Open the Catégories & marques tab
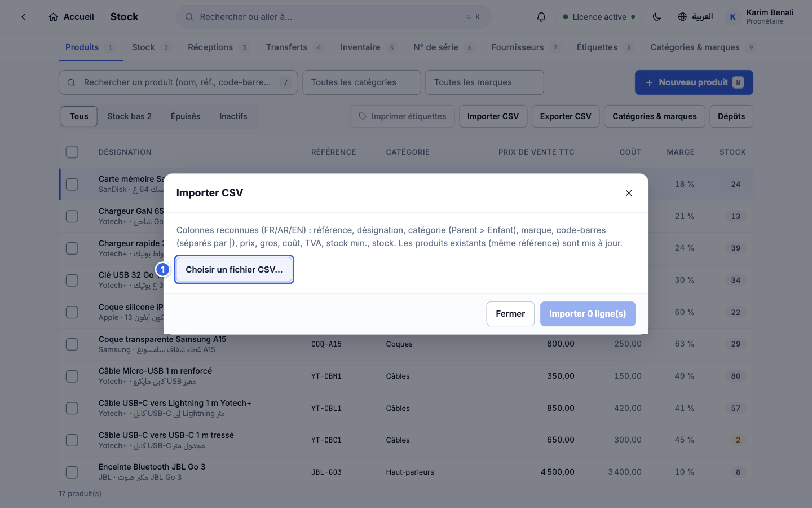Image resolution: width=812 pixels, height=508 pixels. [703, 47]
